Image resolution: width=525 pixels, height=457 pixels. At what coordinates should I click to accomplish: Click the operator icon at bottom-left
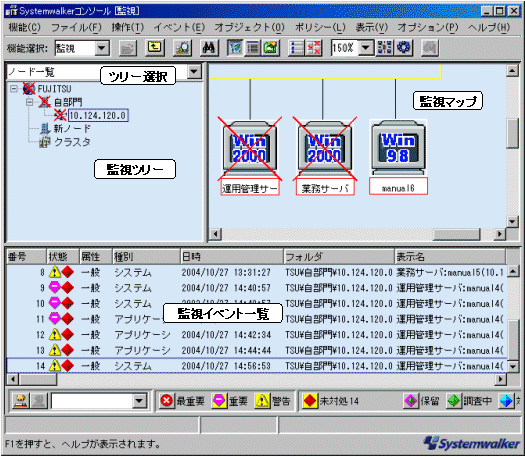[20, 401]
